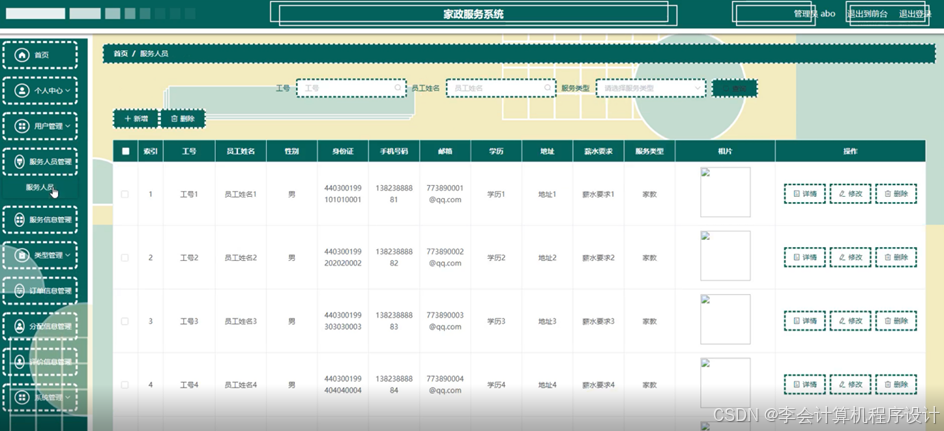
Task: Click the magnifier icon in the 工号 search field
Action: (x=398, y=88)
